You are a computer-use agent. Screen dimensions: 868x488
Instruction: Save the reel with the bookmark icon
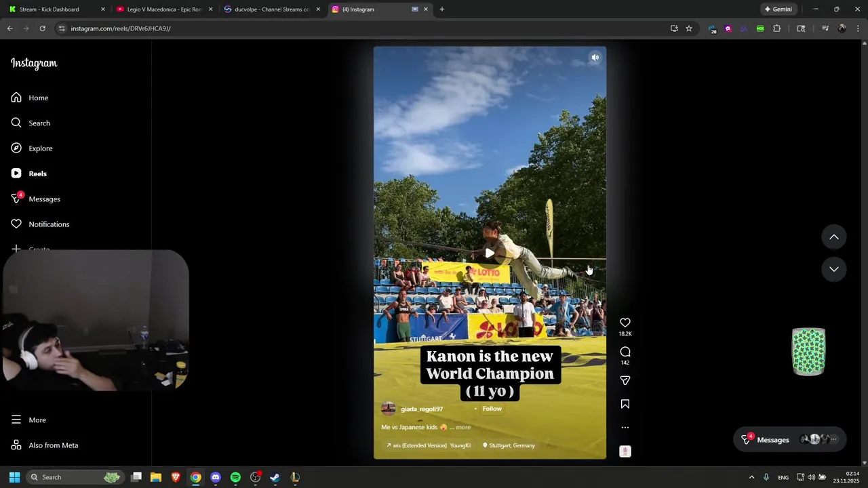pyautogui.click(x=625, y=404)
